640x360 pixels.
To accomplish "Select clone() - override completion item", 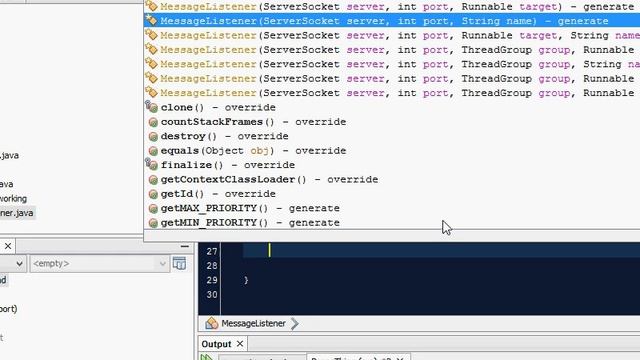I will coord(392,107).
